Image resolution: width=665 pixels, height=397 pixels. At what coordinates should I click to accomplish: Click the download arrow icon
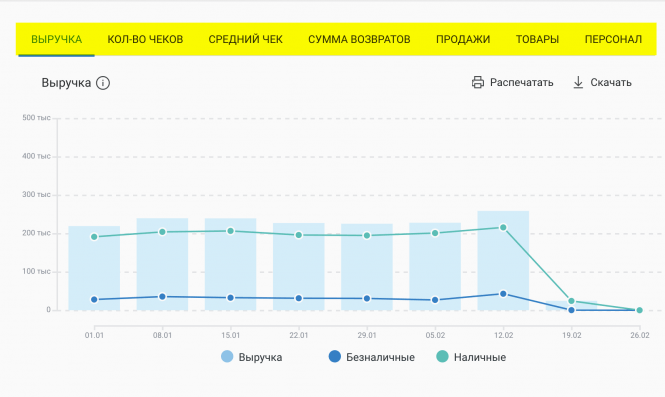pyautogui.click(x=578, y=82)
